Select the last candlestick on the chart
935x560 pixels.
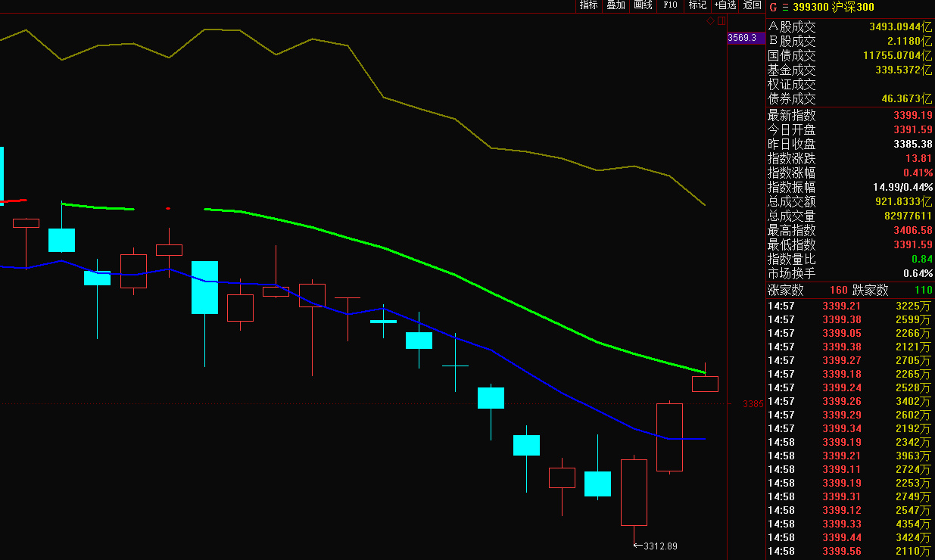[x=705, y=383]
